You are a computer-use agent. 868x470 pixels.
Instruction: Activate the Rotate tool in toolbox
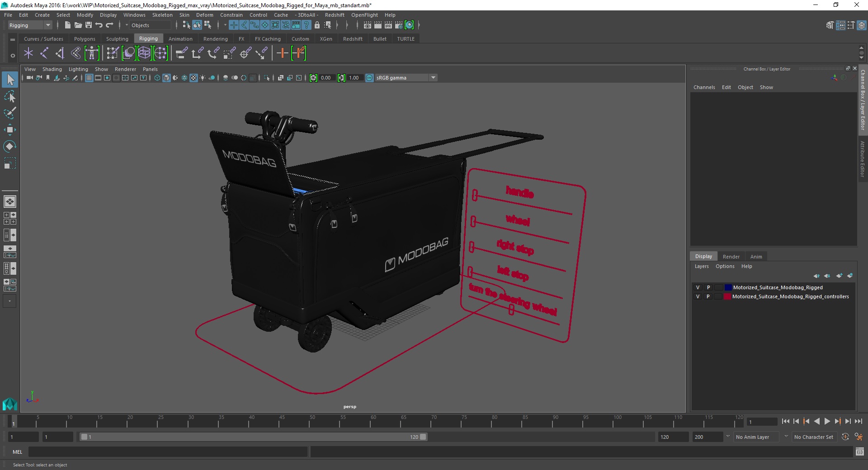tap(10, 146)
